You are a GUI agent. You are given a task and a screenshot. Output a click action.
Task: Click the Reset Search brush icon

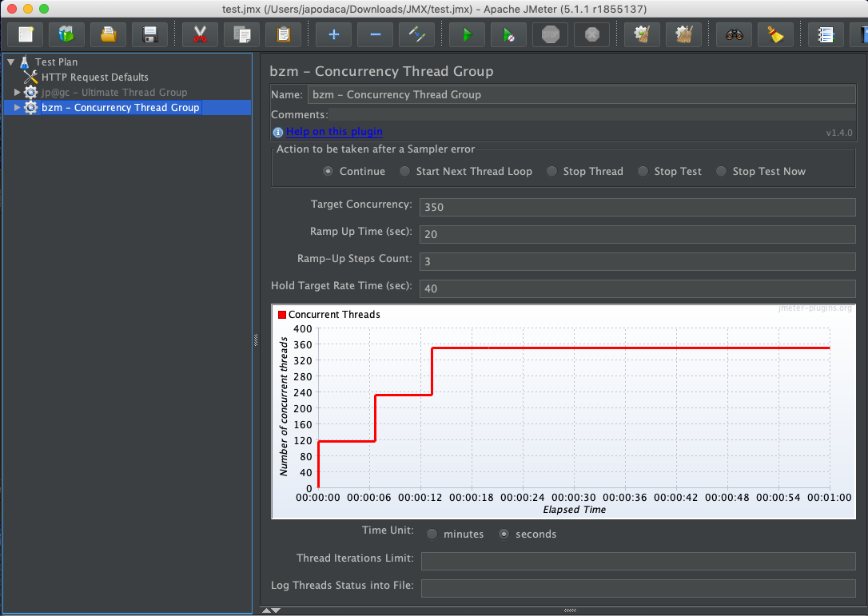coord(775,34)
